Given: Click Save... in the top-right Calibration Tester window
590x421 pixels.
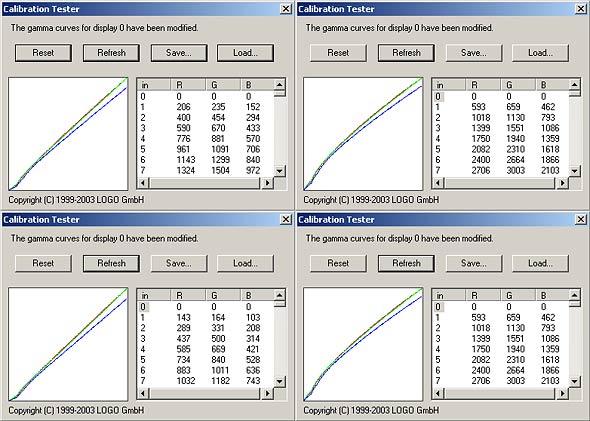Looking at the screenshot, I should 474,53.
